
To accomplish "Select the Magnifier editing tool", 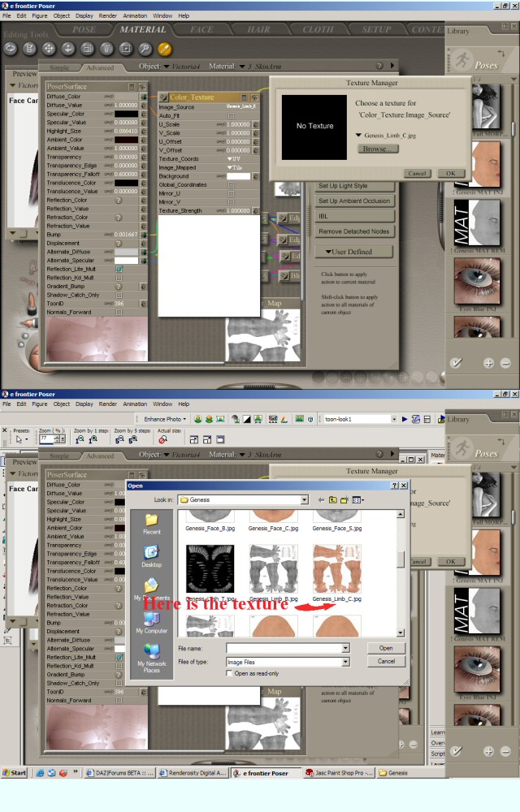I will tap(145, 49).
